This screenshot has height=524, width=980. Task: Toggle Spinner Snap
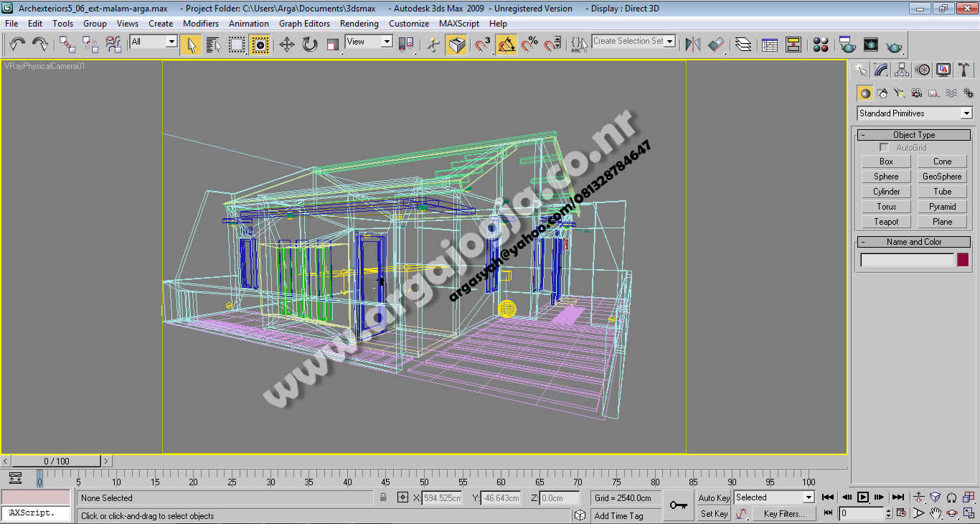[552, 45]
